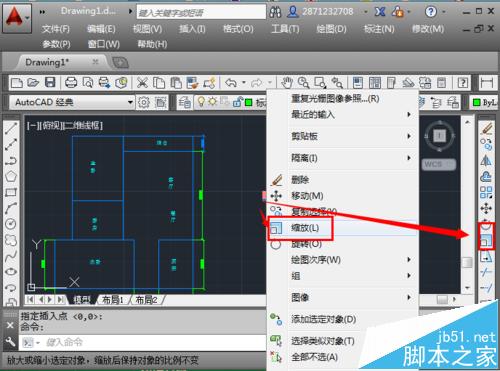
Task: Choose the Polygon draw tool
Action: (11, 177)
